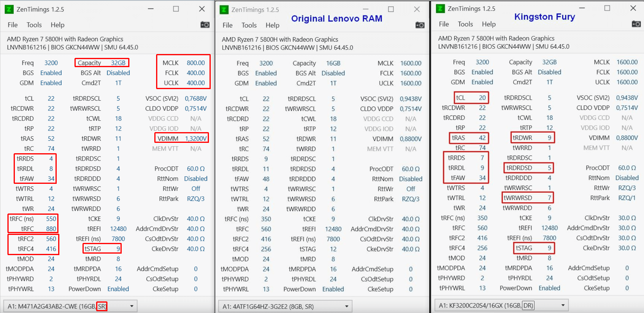Close the left ZenTimings window showing 32GB SR memory

[202, 9]
